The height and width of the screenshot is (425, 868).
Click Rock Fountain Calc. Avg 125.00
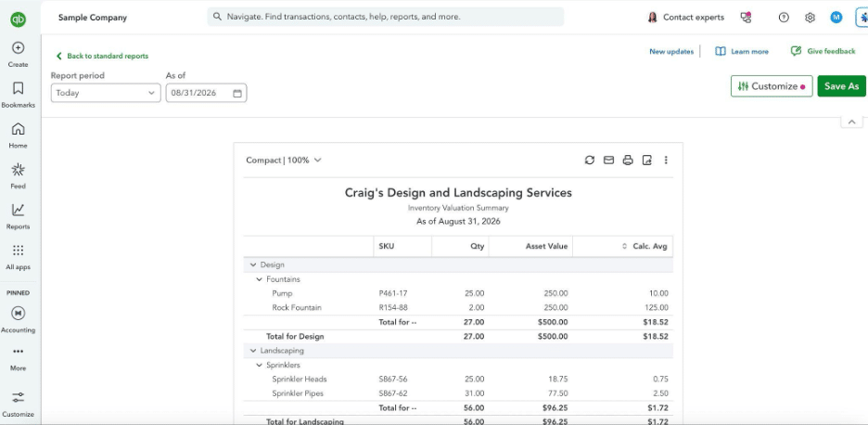click(655, 307)
